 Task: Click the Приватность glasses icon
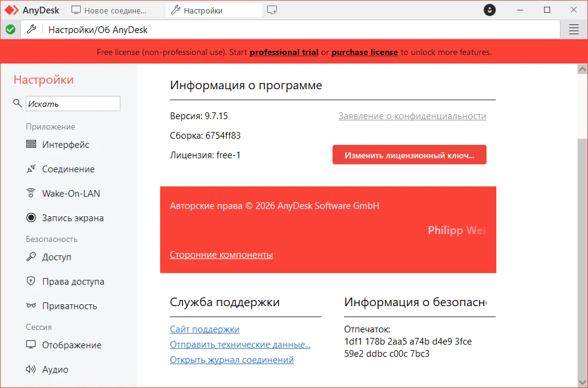click(x=31, y=306)
